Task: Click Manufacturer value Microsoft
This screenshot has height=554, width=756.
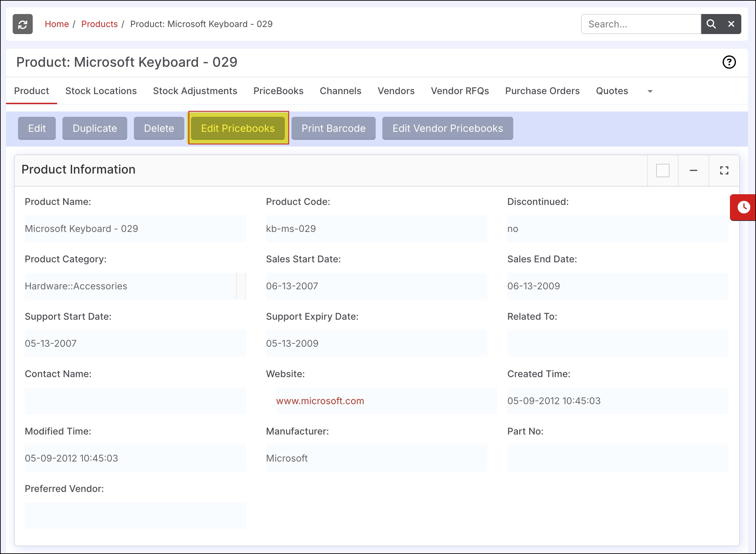Action: (x=376, y=458)
